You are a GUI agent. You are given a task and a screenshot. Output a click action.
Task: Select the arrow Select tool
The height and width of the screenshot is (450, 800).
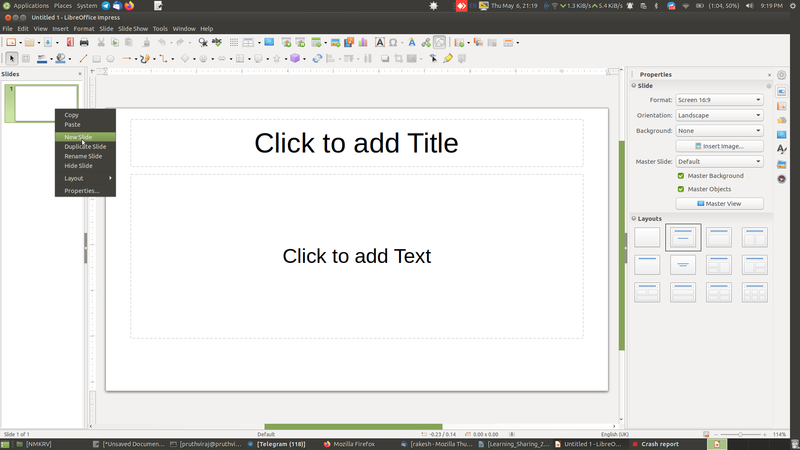coord(12,59)
